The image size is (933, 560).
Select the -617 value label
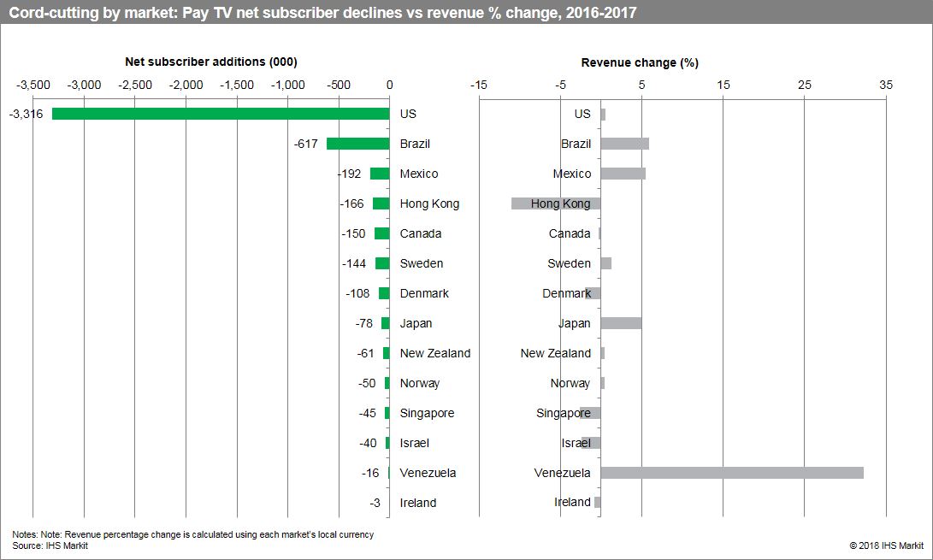point(305,144)
